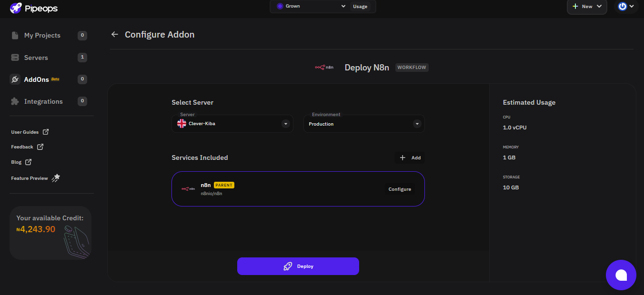Click the n8nio/n8n image text
Screen dimensions: 644x295
pyautogui.click(x=211, y=194)
